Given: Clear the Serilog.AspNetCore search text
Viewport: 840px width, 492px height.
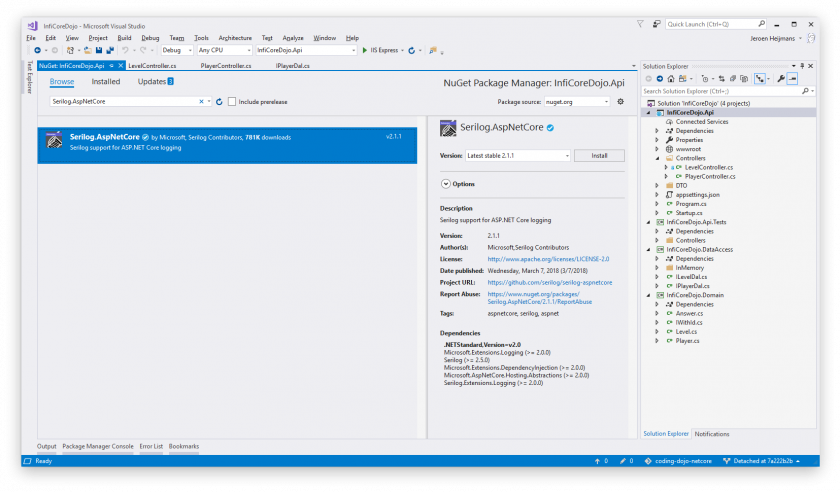Looking at the screenshot, I should coord(201,101).
